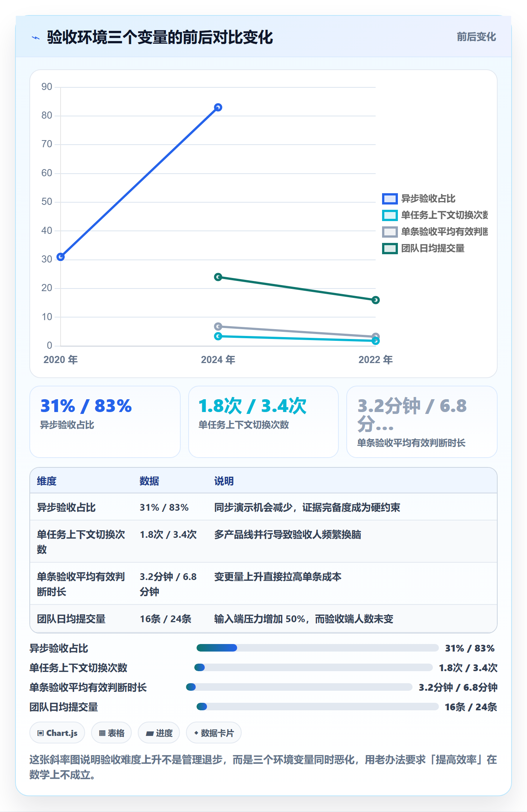Viewport: 527px width, 812px height.
Task: Click the blue data point at 2020 年
Action: pos(61,257)
